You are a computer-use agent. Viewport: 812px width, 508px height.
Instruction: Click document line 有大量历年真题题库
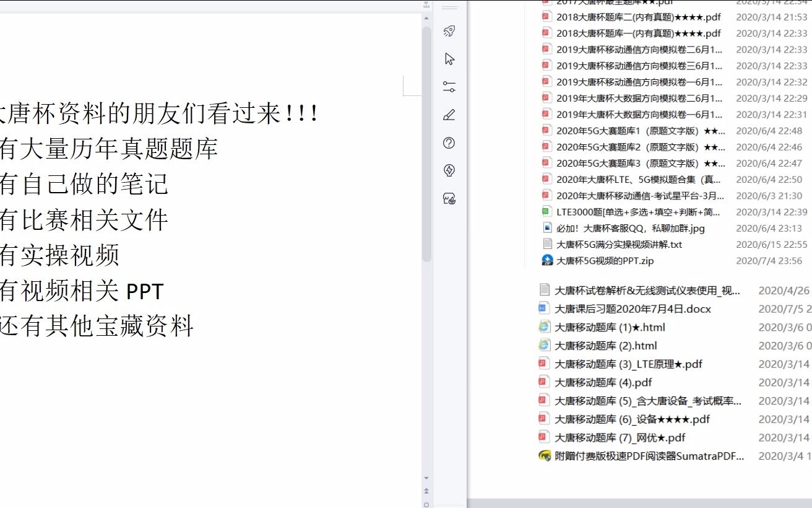pos(108,149)
